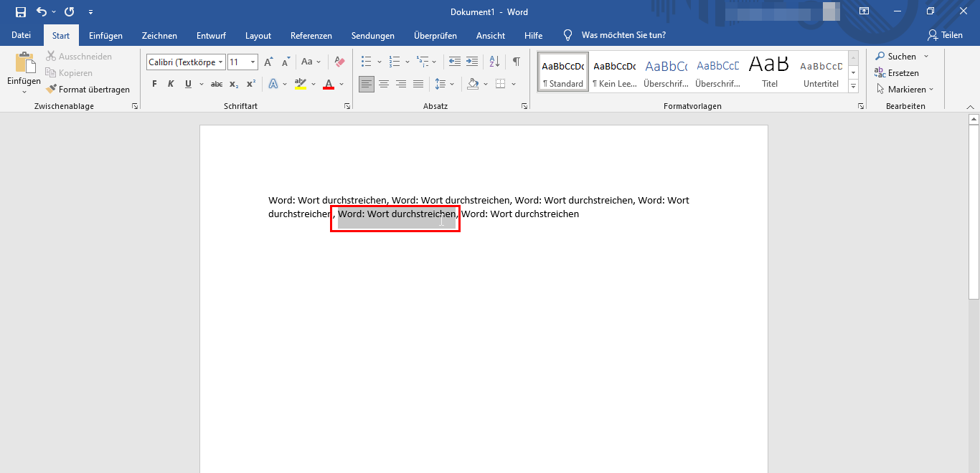Switch to the Zeichnen tab

coord(159,36)
